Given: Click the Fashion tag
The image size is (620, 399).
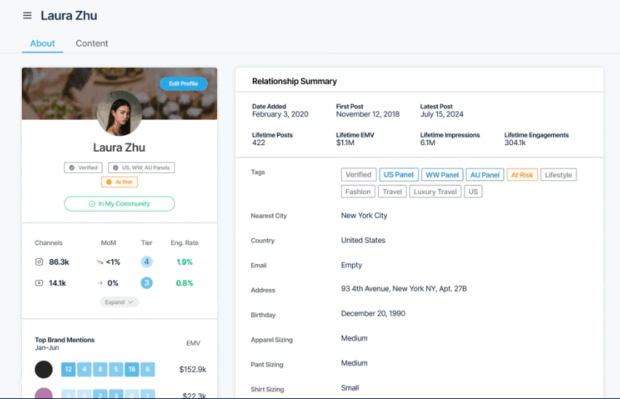Looking at the screenshot, I should point(358,192).
